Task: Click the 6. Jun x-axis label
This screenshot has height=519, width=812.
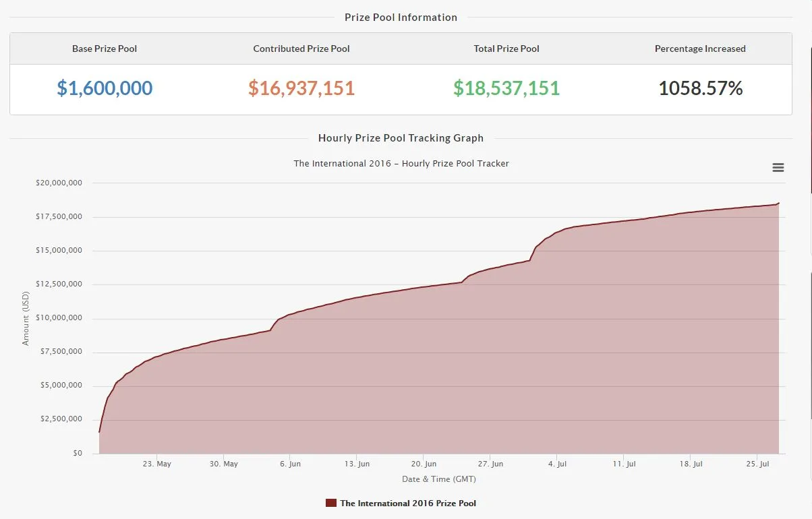Action: 290,464
